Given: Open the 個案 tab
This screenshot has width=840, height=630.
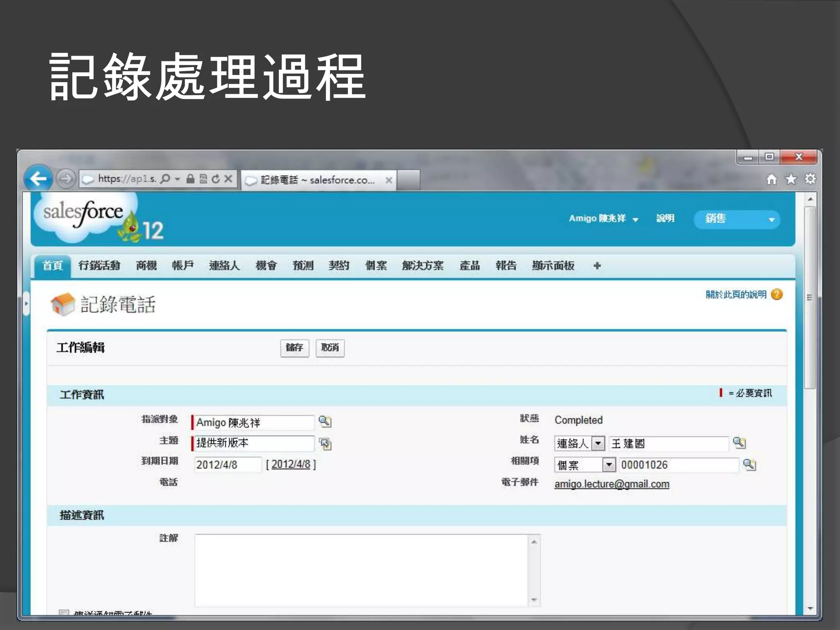Looking at the screenshot, I should (x=376, y=266).
